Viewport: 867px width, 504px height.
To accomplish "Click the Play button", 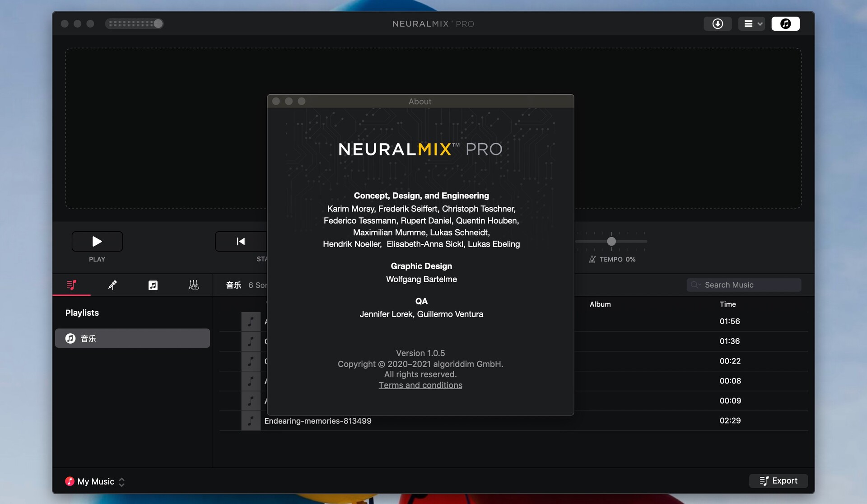I will coord(97,241).
